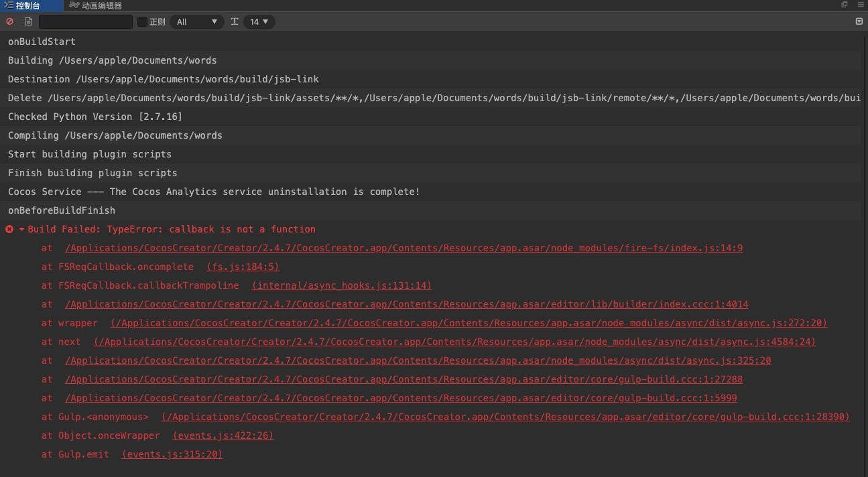Collapse the Build Failed error stack trace
The image size is (868, 477).
coord(21,229)
